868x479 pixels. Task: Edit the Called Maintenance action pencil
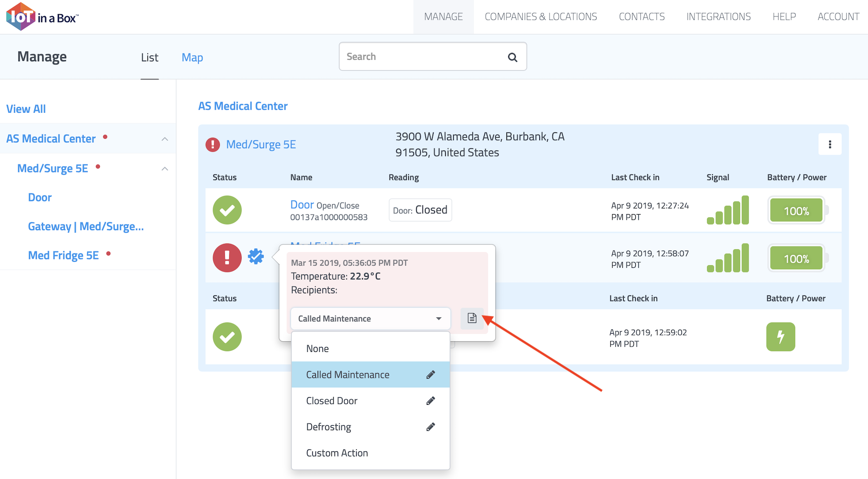click(430, 375)
